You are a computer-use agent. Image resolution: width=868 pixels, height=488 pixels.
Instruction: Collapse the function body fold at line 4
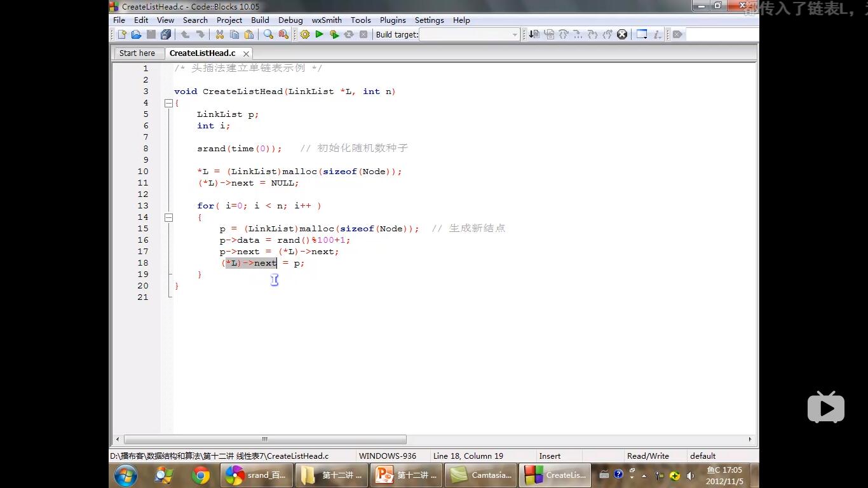pyautogui.click(x=168, y=103)
